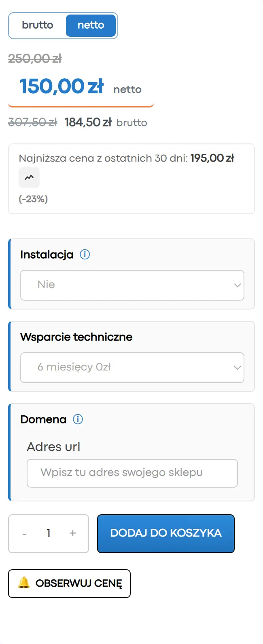Click the lowest 30-day price 195,00 zł
The width and height of the screenshot is (263, 644).
point(212,158)
